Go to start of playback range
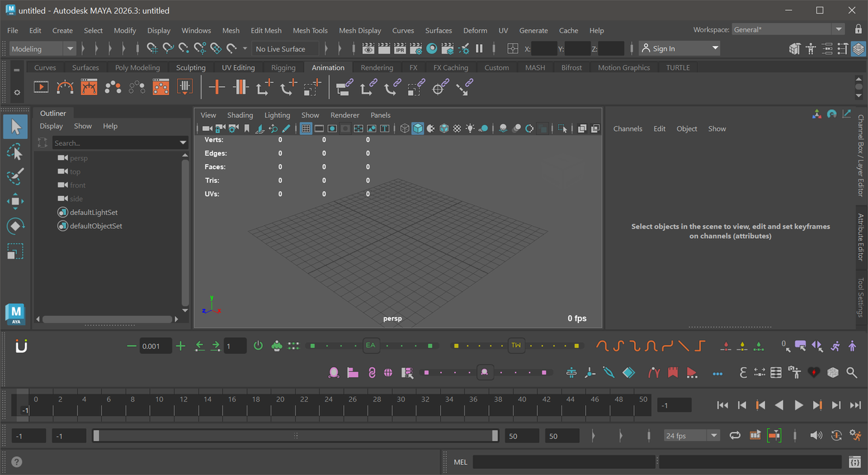Viewport: 868px width, 475px height. [x=722, y=405]
